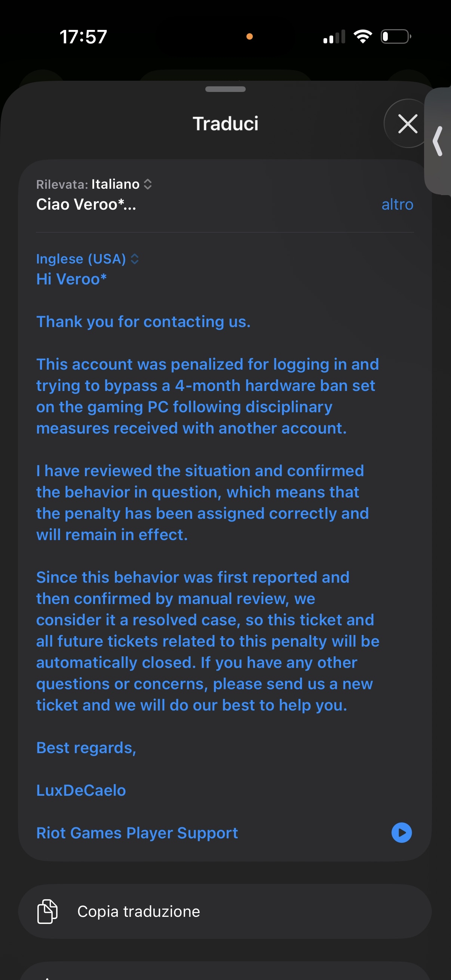Tap the translated greeting Hi Veroo*
Screen dimensions: 451x980
pyautogui.click(x=71, y=279)
